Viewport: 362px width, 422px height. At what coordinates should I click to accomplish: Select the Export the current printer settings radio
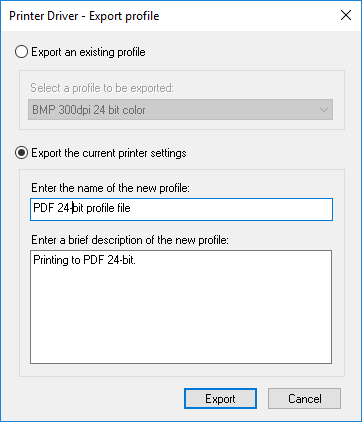tap(21, 153)
